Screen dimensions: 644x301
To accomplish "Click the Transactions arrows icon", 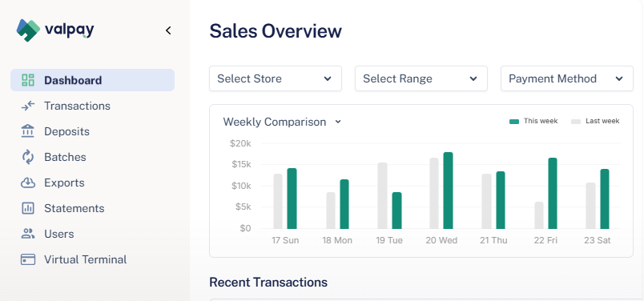I will 28,106.
